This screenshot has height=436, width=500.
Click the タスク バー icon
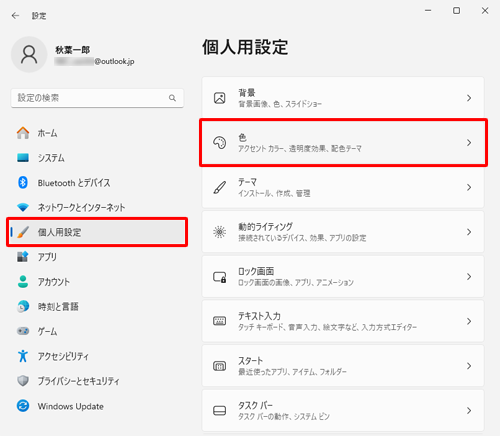click(219, 411)
